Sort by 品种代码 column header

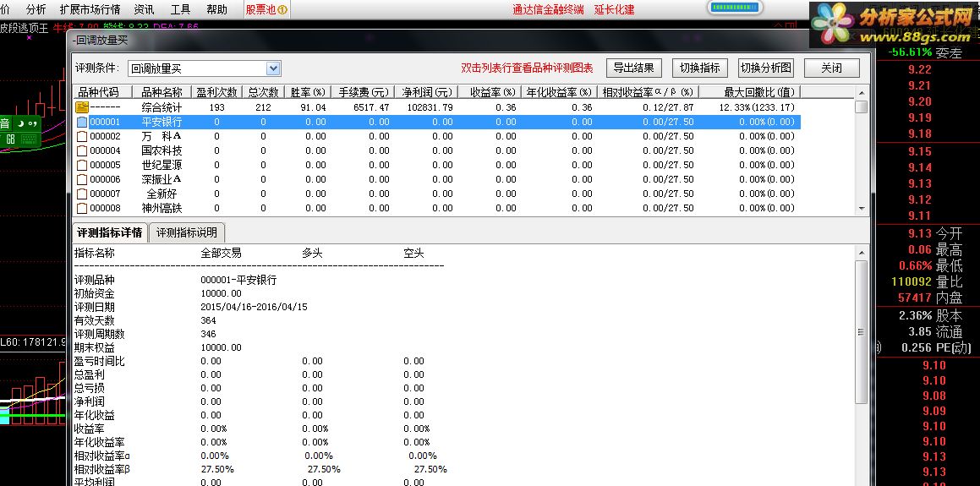[x=101, y=92]
